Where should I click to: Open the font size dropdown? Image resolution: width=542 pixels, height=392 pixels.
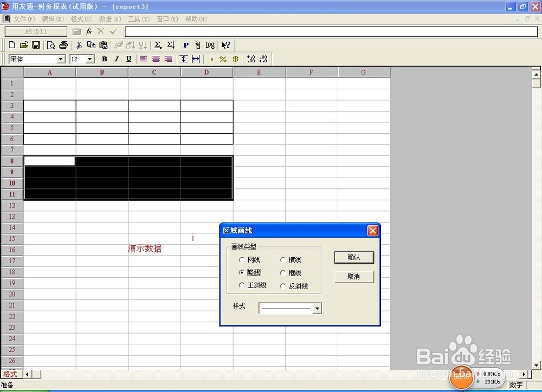90,58
